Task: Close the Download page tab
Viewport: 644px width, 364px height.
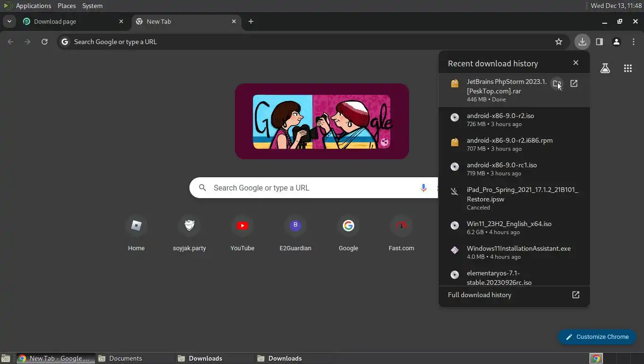Action: click(121, 21)
